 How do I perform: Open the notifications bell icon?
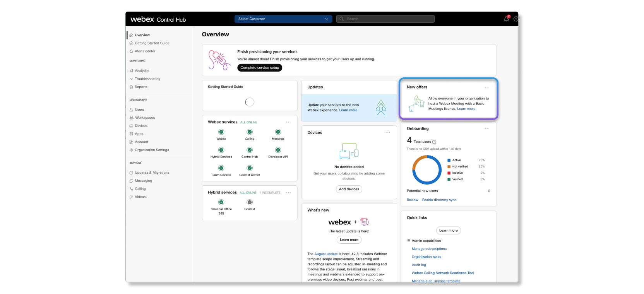point(506,19)
